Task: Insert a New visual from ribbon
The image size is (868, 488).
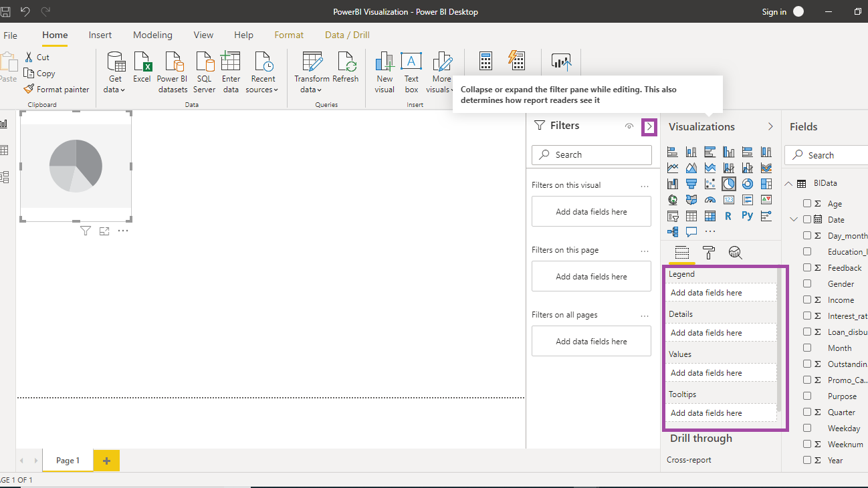Action: (x=385, y=72)
